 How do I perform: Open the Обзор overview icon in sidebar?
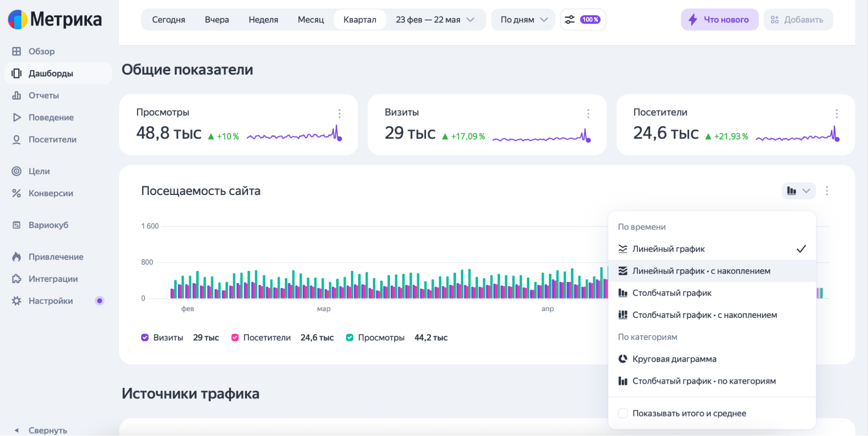click(17, 51)
